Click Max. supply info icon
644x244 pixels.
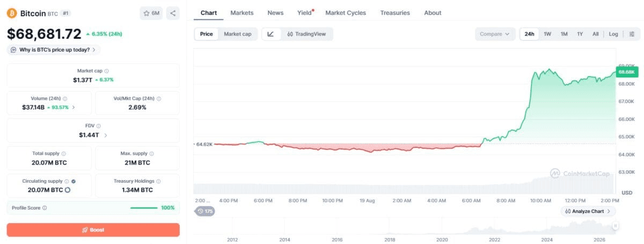pos(152,154)
